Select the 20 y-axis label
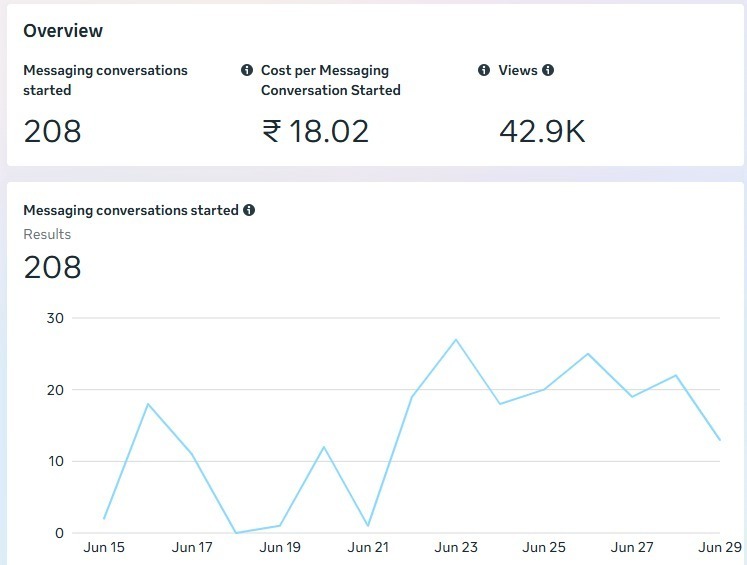 click(x=55, y=390)
